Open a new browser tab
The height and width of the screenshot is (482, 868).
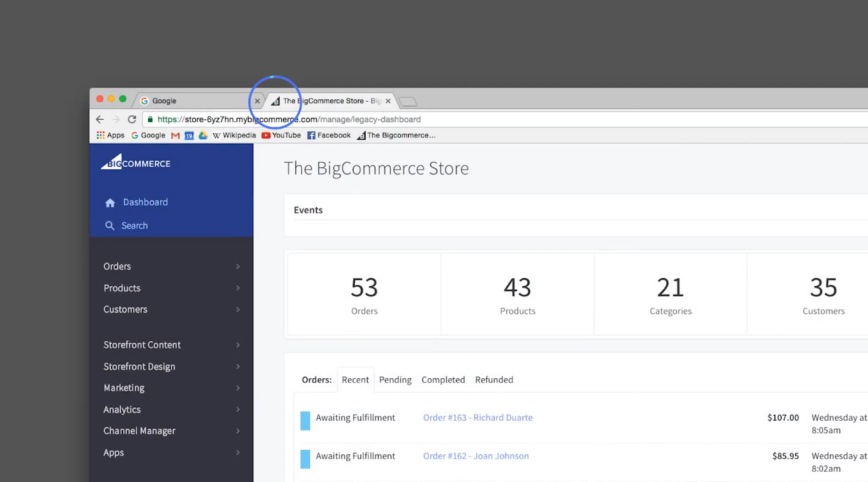click(408, 101)
